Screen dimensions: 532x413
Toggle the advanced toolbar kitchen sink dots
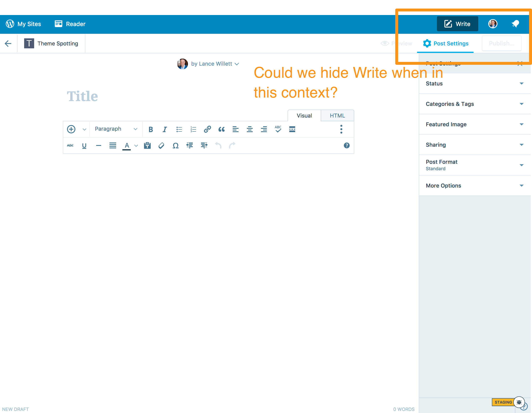[341, 129]
